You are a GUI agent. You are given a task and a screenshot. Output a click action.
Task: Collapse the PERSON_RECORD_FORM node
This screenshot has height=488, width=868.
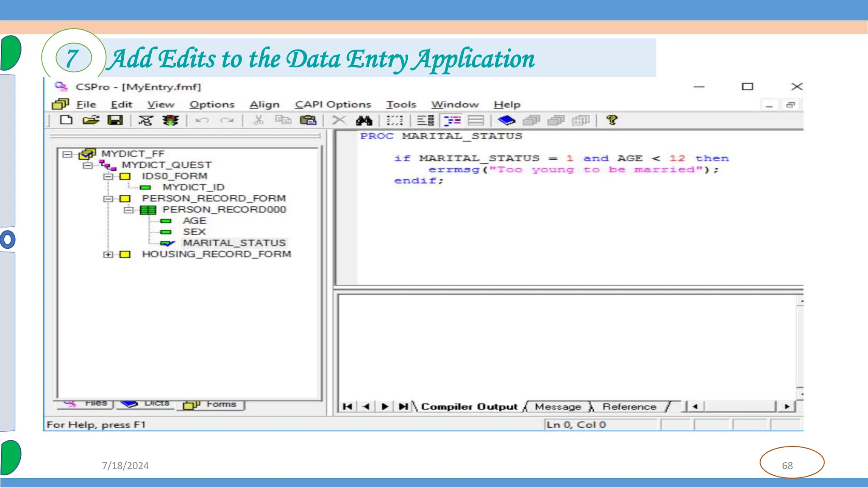click(108, 199)
